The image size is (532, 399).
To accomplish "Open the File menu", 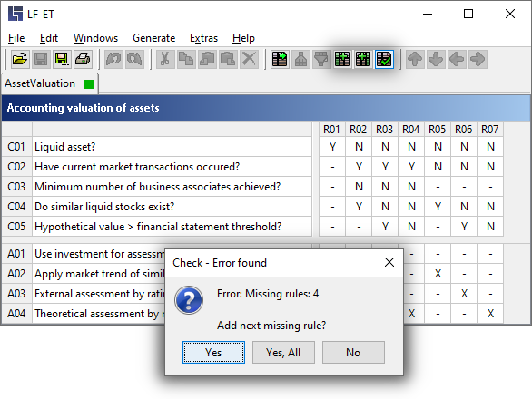I will 16,38.
